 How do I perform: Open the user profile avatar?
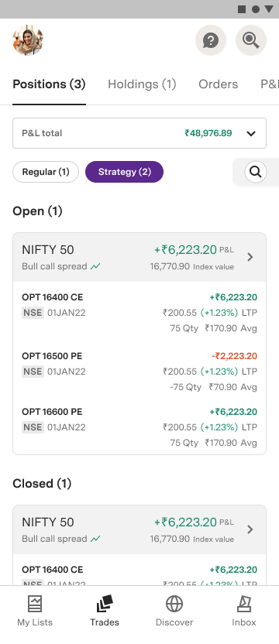pyautogui.click(x=28, y=40)
